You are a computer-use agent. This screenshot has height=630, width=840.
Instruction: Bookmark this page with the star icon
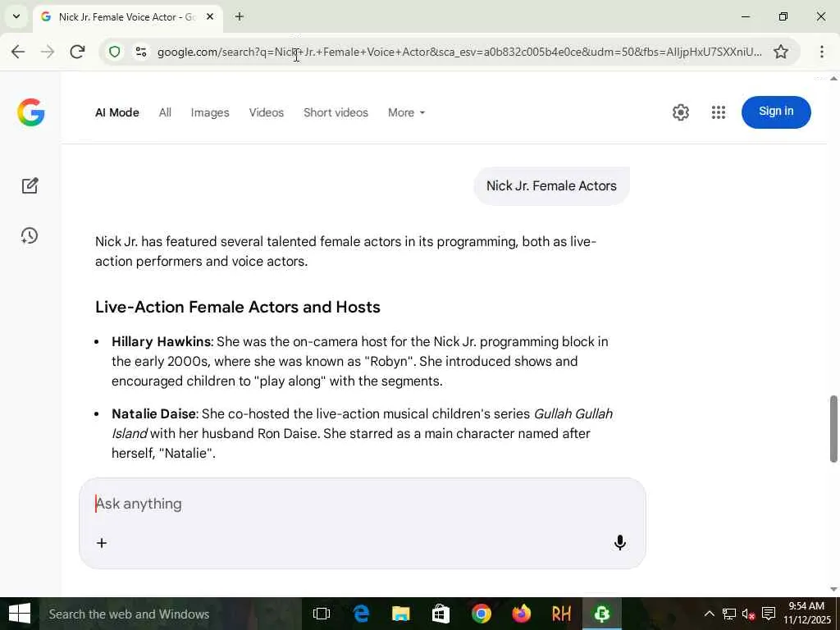coord(781,52)
